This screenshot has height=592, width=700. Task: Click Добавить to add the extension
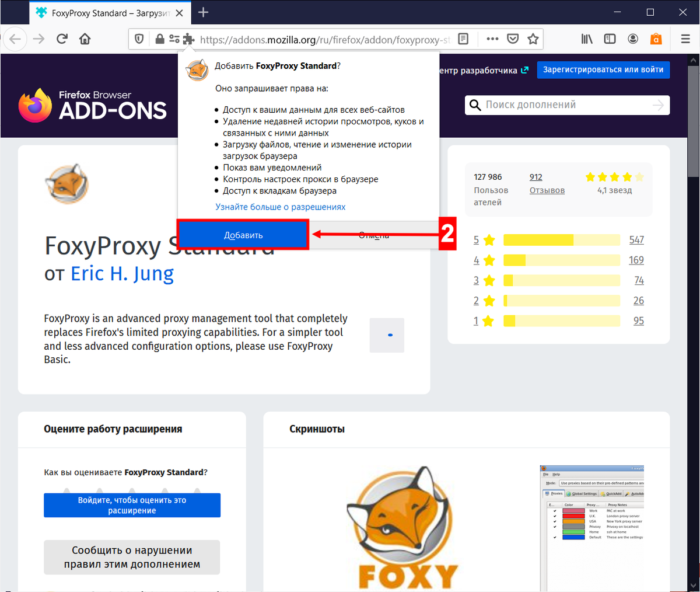[243, 235]
